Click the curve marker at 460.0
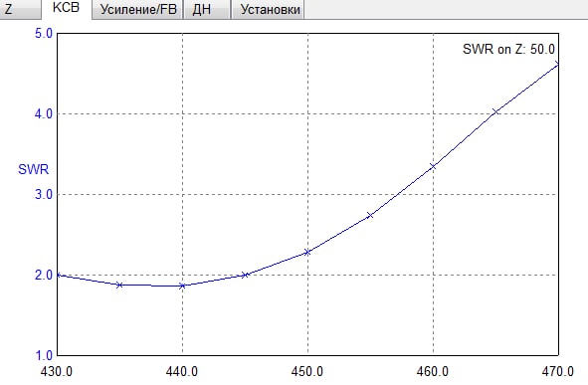This screenshot has width=588, height=385. pos(433,166)
